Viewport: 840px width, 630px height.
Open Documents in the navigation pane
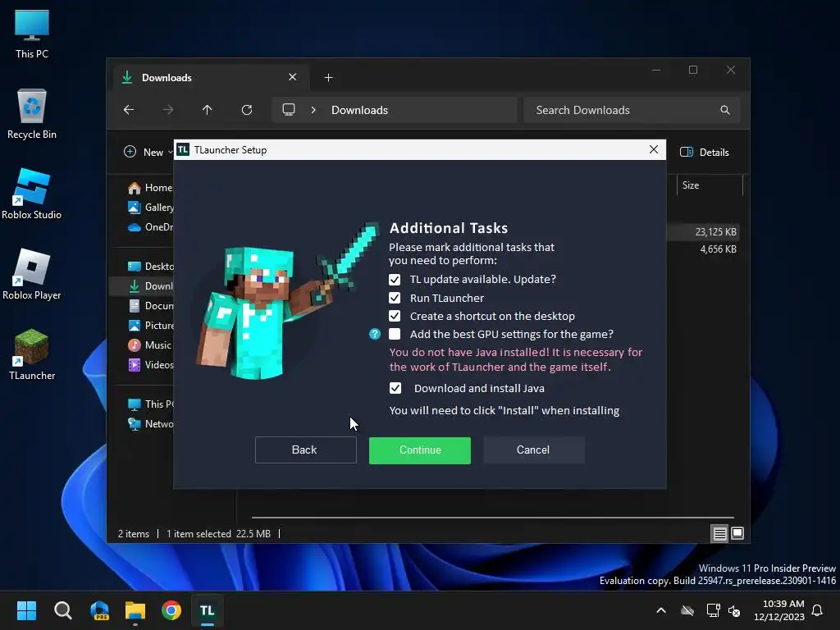150,306
